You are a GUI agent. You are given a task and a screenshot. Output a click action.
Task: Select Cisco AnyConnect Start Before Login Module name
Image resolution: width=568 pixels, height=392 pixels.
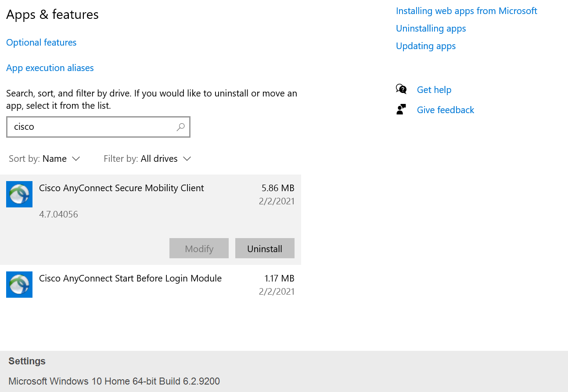point(130,278)
